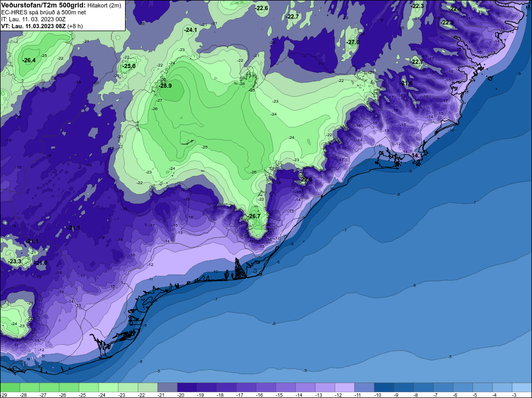Click the '-23.3' temperature label
The height and width of the screenshot is (398, 532).
[x=14, y=262]
